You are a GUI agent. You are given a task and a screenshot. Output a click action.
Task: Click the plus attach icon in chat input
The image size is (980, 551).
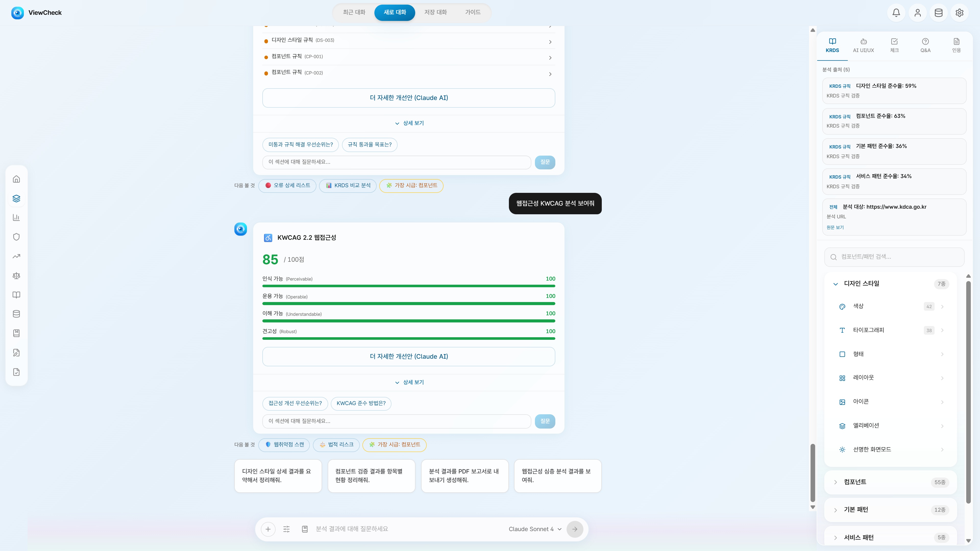pyautogui.click(x=268, y=529)
